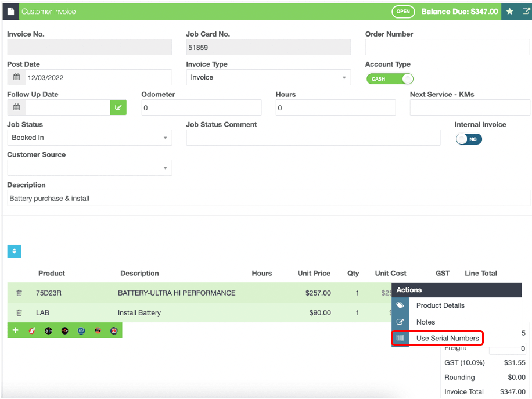
Task: Choose Use Serial Numbers in Actions menu
Action: click(447, 338)
